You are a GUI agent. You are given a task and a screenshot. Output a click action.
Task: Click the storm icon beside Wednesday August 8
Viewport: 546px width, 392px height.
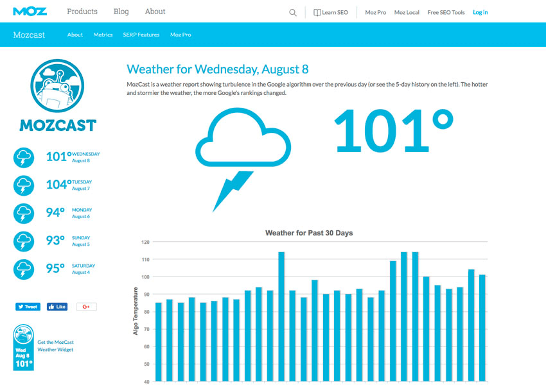pos(24,158)
